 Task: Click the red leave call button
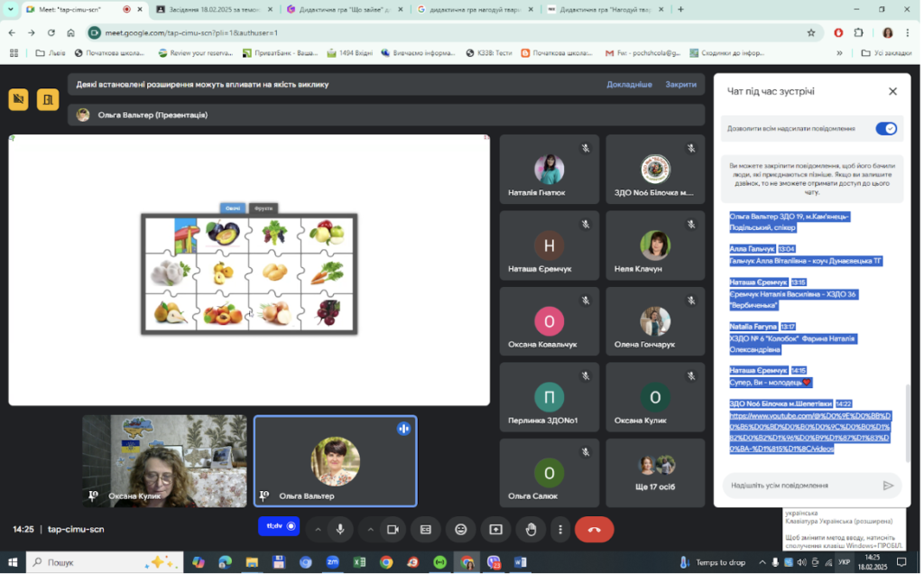coord(594,530)
